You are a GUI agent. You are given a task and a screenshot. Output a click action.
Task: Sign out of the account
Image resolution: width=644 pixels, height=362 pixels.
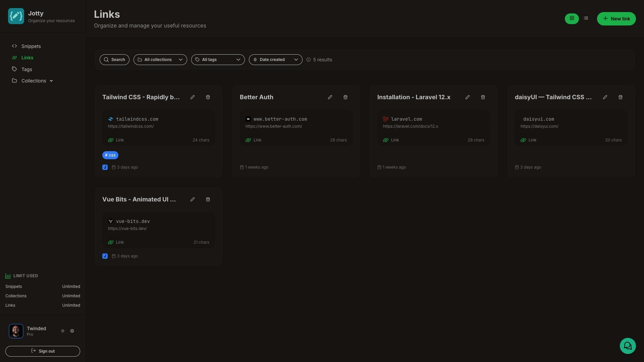tap(43, 351)
